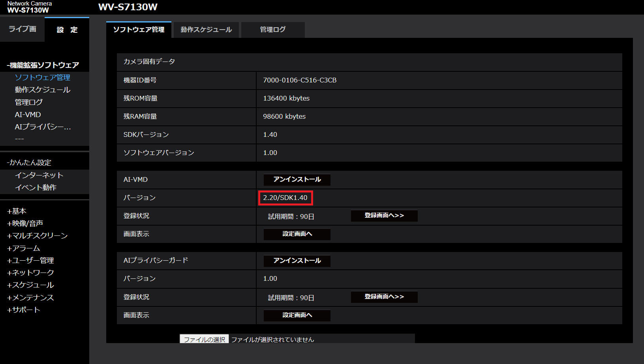The height and width of the screenshot is (364, 644).
Task: Click the AIプライバシーガード version 1.00
Action: click(x=270, y=278)
